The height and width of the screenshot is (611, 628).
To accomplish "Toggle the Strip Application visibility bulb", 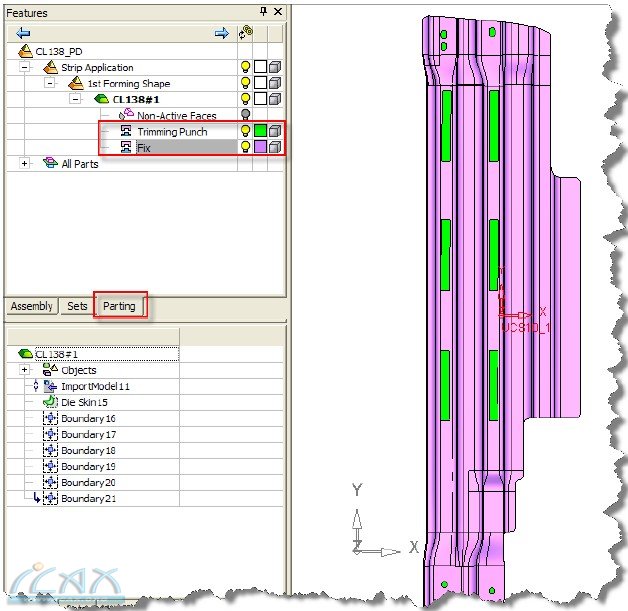I will [246, 67].
